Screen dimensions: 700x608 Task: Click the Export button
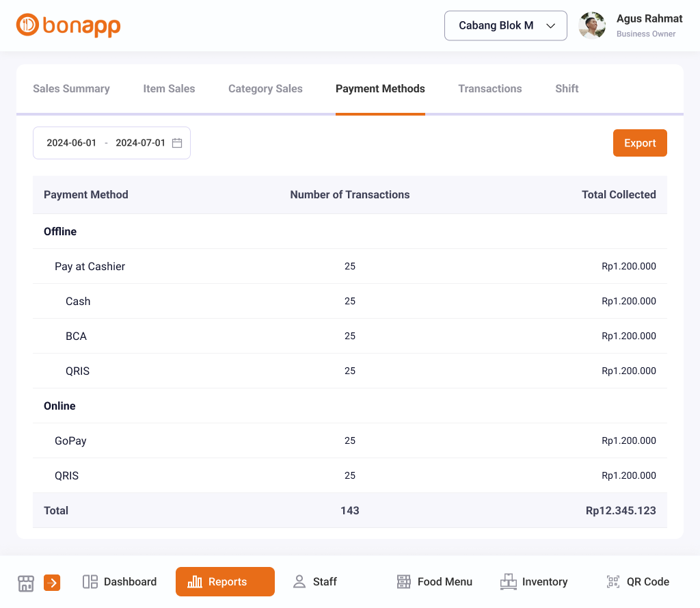(x=640, y=143)
